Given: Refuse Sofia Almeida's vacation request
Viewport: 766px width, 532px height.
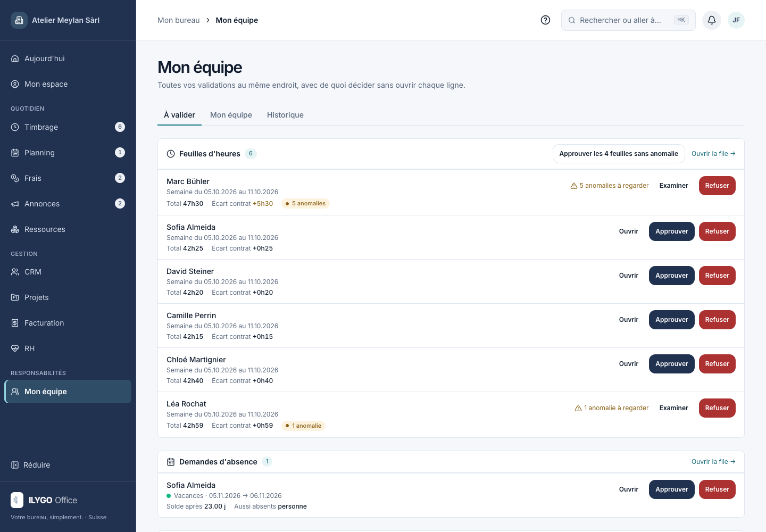Looking at the screenshot, I should [x=717, y=489].
